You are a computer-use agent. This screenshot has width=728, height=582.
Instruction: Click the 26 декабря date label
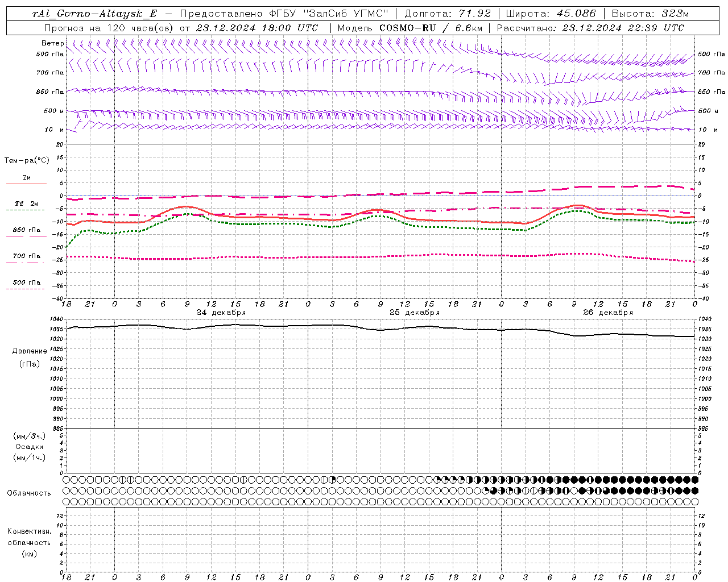point(607,313)
